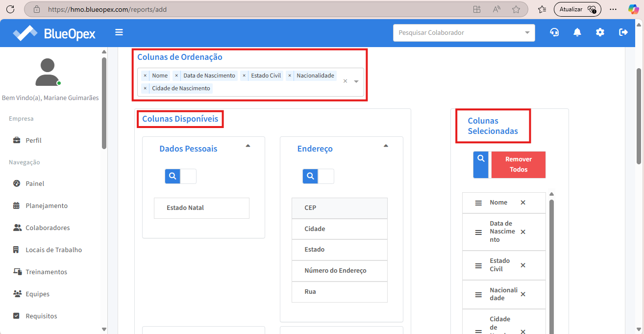Click drag handle of Data de Nascimento row
Viewport: 644px width, 334px height.
click(478, 232)
